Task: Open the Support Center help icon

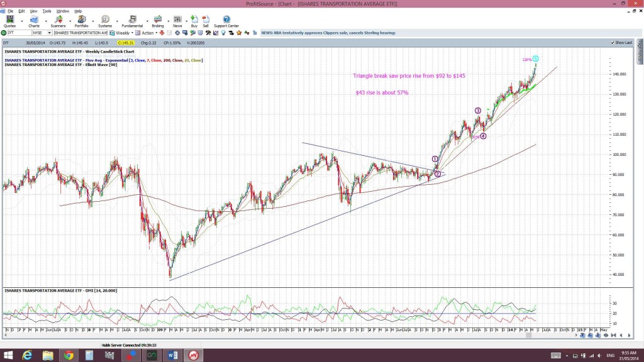Action: click(x=226, y=19)
